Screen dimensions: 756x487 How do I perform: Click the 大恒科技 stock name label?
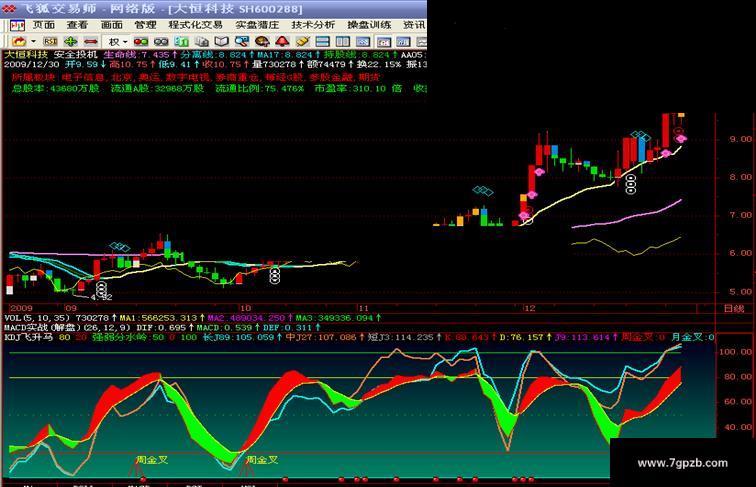26,54
